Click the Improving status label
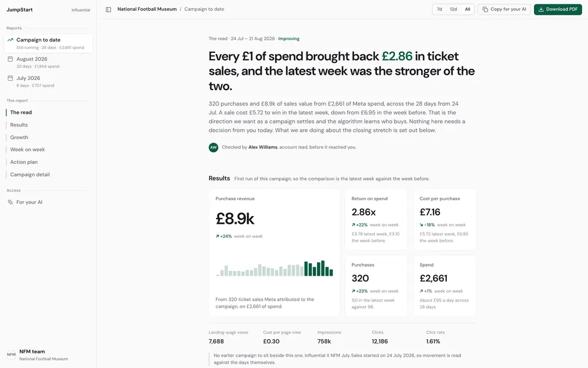This screenshot has width=588, height=368. click(x=289, y=39)
